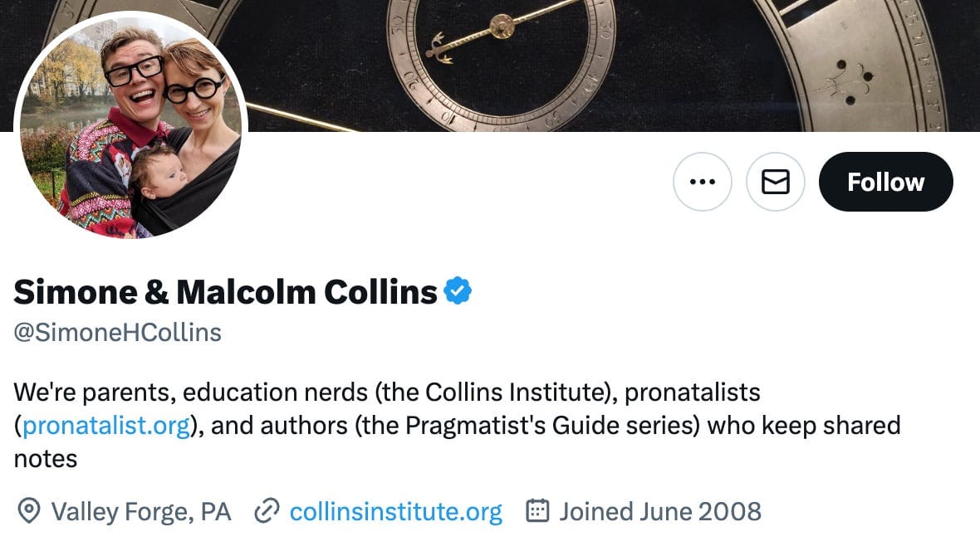Click the blue verified checkmark badge

tap(458, 291)
